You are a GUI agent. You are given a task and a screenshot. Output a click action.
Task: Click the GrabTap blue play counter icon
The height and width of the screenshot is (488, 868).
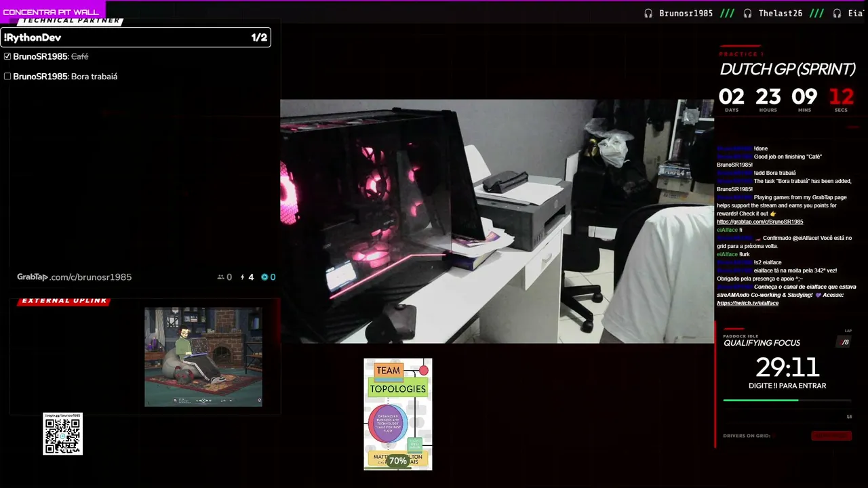(264, 277)
